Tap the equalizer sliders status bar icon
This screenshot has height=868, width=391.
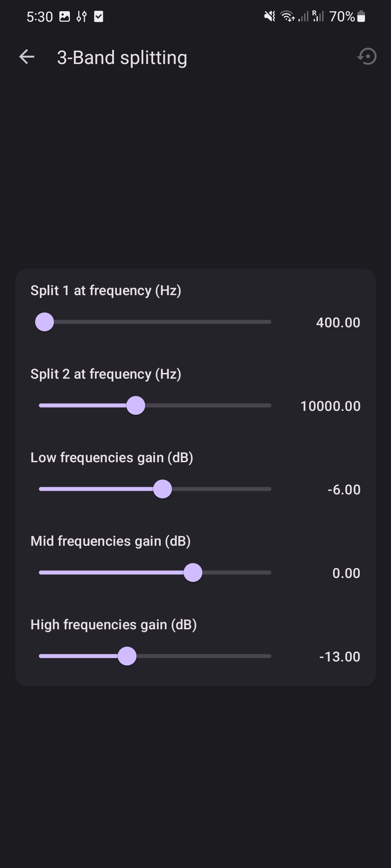[81, 17]
